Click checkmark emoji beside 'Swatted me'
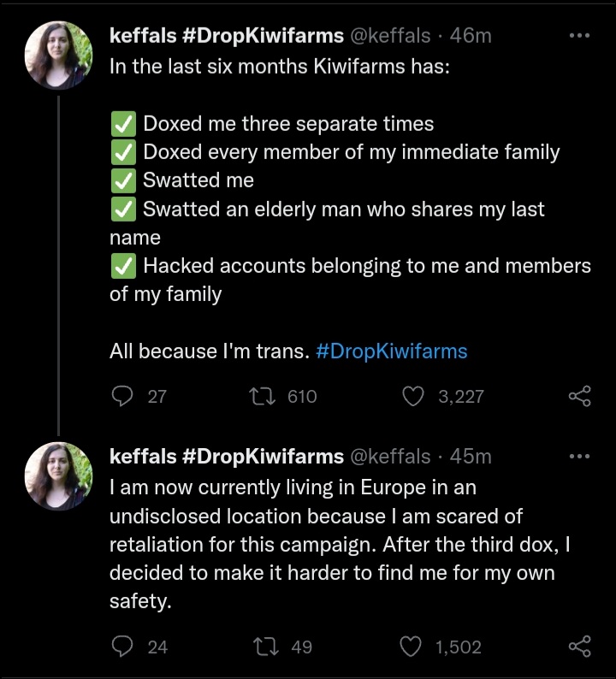This screenshot has height=679, width=616. click(123, 180)
